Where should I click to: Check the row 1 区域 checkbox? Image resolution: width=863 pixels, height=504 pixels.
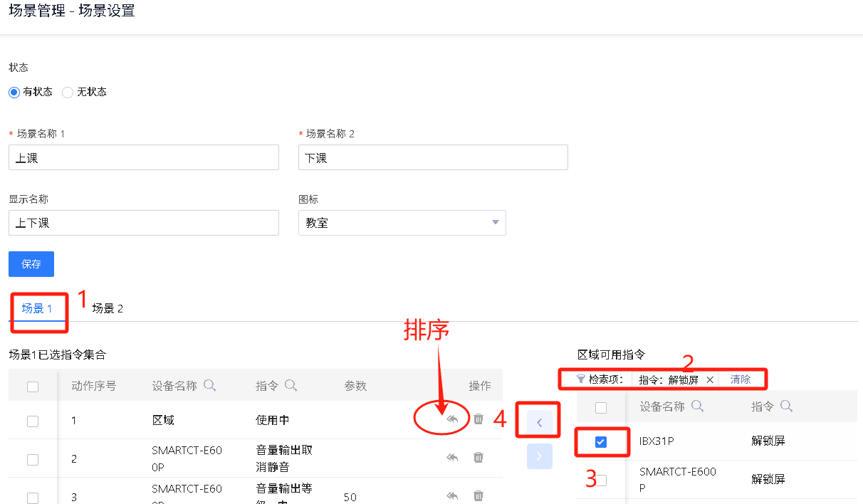[33, 421]
